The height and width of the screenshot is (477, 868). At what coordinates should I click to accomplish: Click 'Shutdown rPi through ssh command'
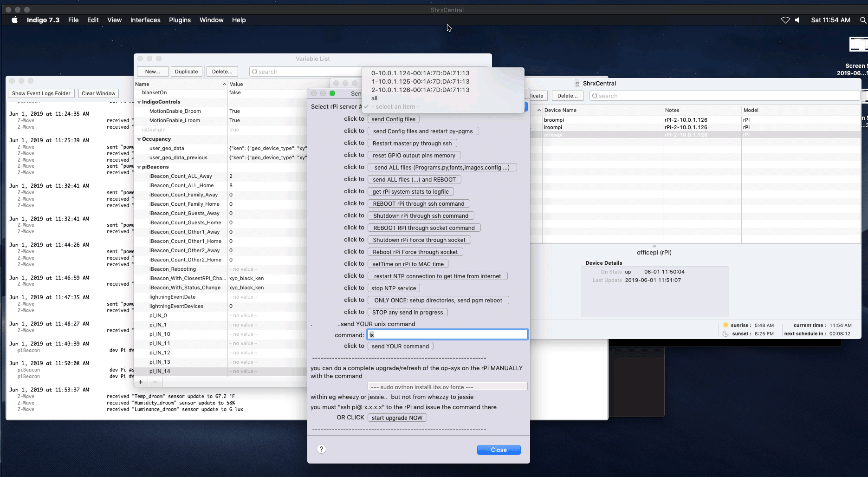click(421, 216)
